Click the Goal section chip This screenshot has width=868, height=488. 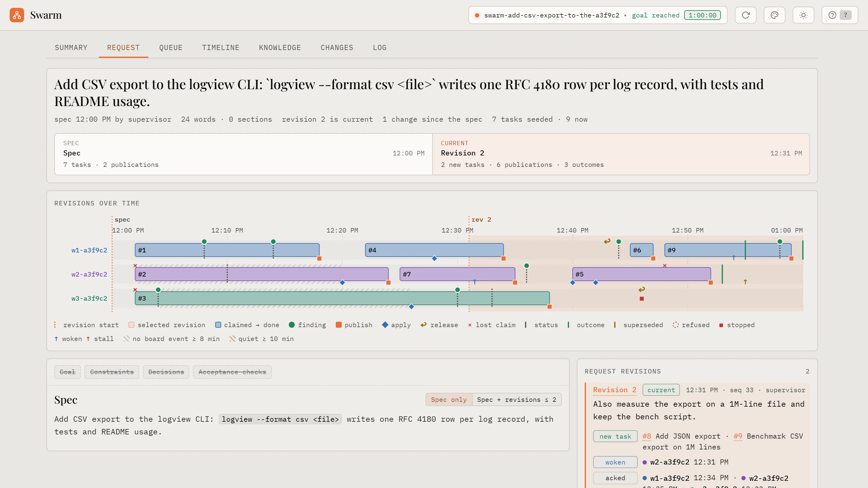point(68,372)
